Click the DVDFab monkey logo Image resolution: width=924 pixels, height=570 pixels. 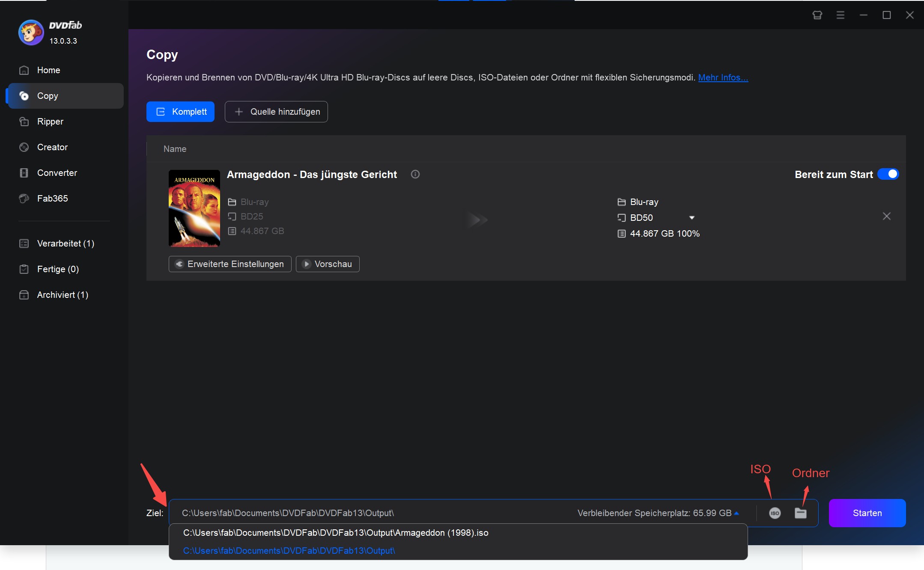[31, 32]
